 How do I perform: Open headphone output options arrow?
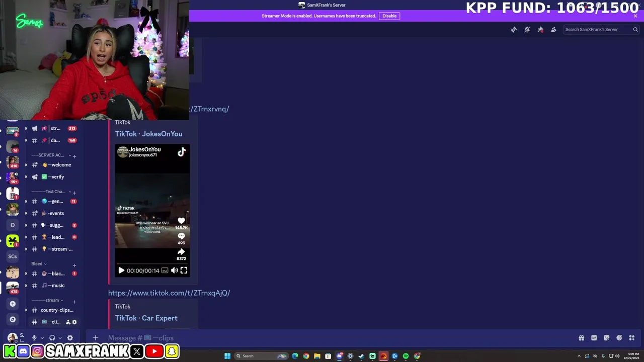(x=60, y=338)
